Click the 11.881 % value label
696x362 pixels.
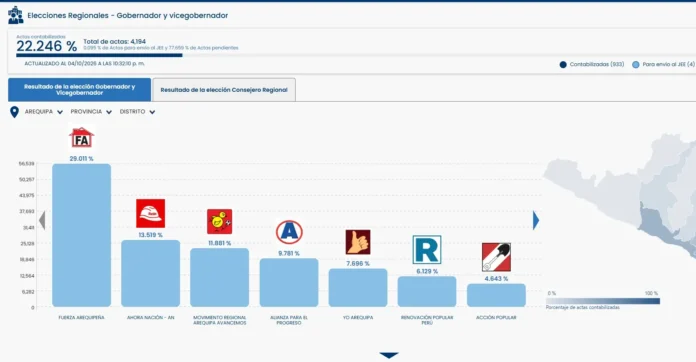click(x=220, y=243)
